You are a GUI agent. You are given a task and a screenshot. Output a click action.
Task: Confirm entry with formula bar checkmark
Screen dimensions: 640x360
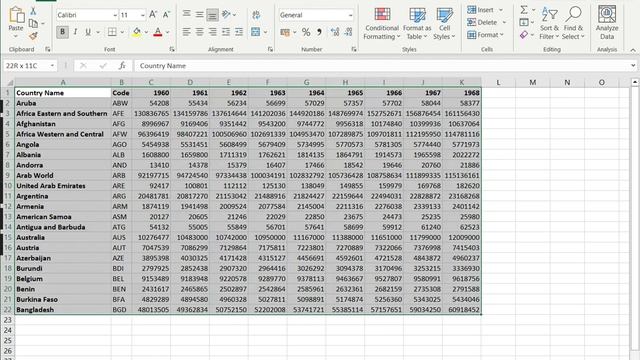click(x=103, y=66)
